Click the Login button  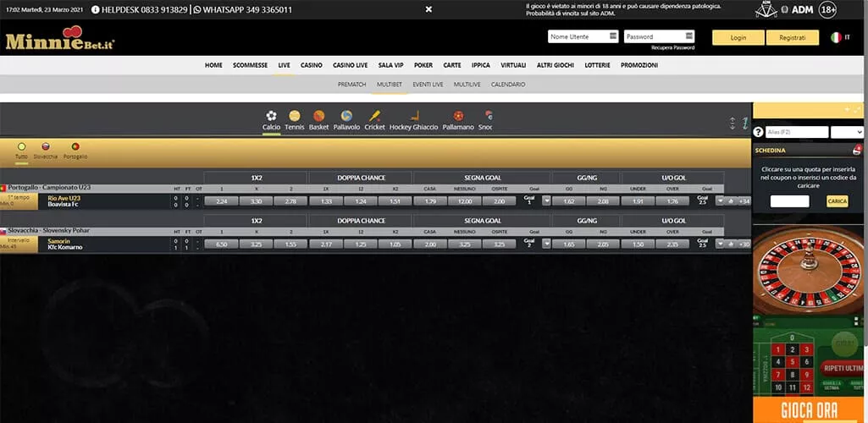[738, 37]
